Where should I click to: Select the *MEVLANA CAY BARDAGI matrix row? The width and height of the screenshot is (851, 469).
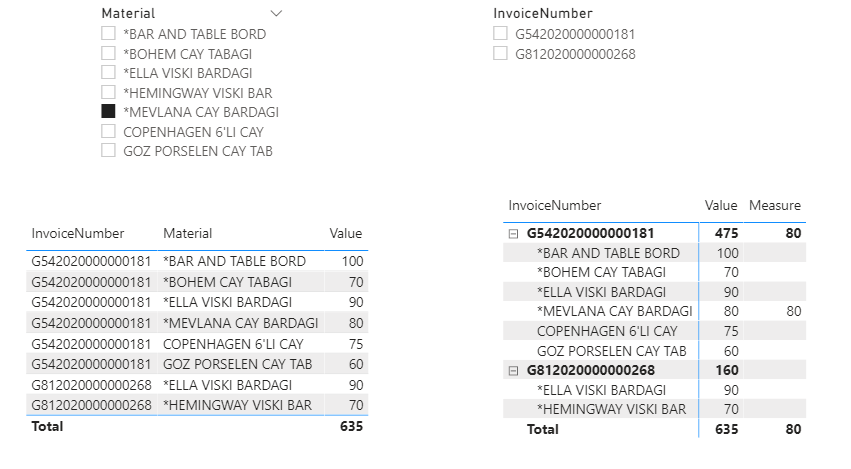point(655,311)
